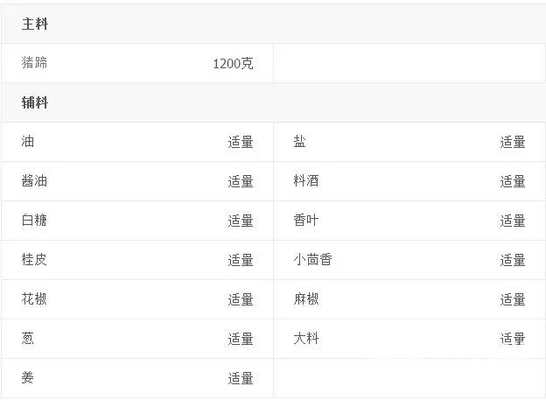Image resolution: width=546 pixels, height=400 pixels.
Task: Select the 酱油 ingredient entry
Action: [34, 181]
